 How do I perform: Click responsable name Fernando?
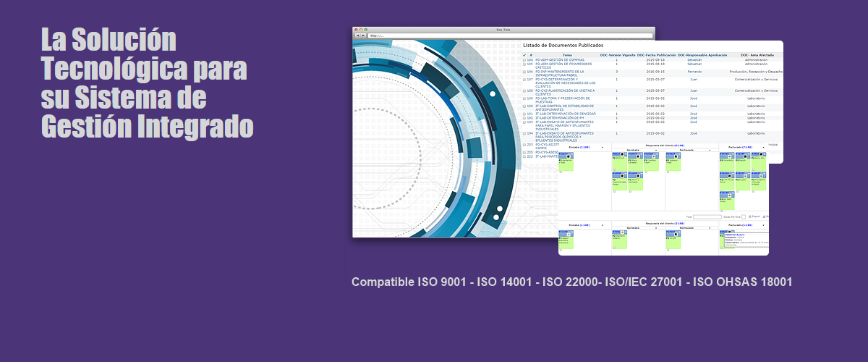pyautogui.click(x=694, y=72)
